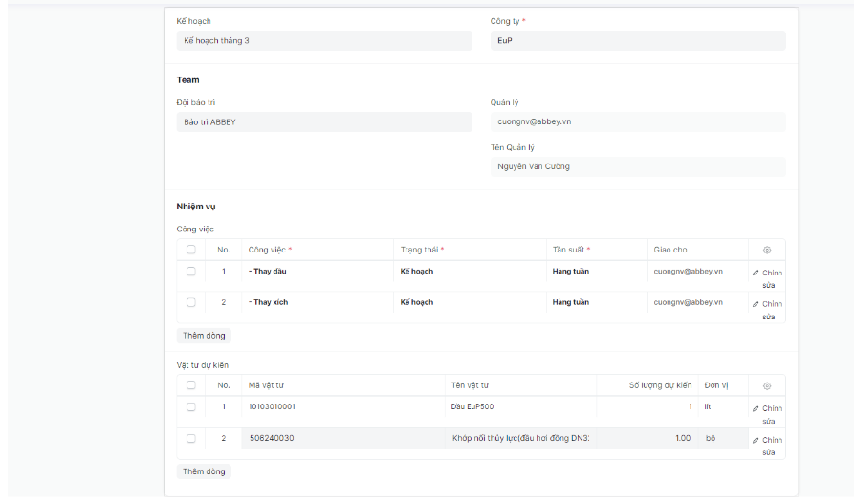Click the Kế hoạch input field

click(x=323, y=41)
